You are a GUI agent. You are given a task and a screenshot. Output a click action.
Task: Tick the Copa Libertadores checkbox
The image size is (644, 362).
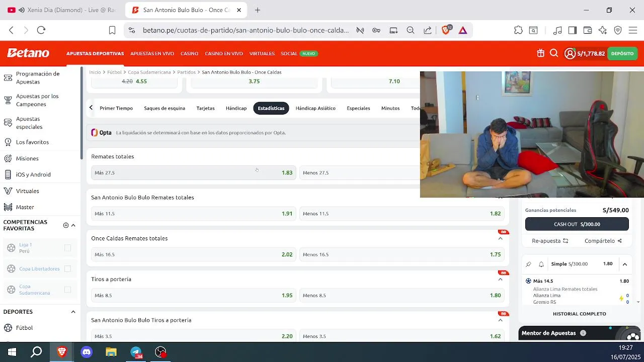(x=67, y=268)
